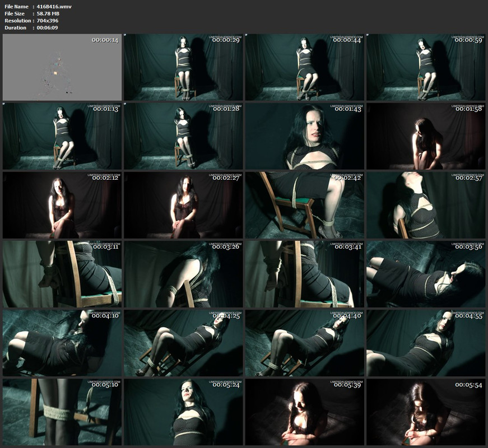Click the thumbnail marked 00:03:26

[x=183, y=274]
